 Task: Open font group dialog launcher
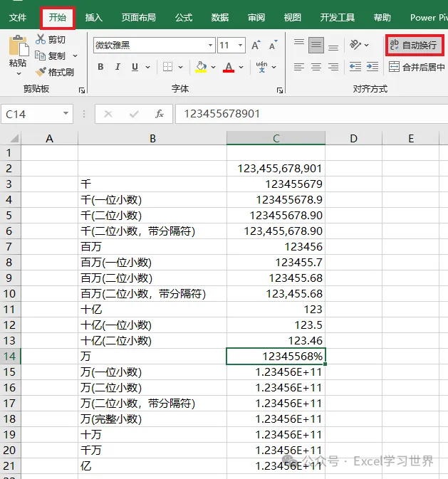click(279, 90)
